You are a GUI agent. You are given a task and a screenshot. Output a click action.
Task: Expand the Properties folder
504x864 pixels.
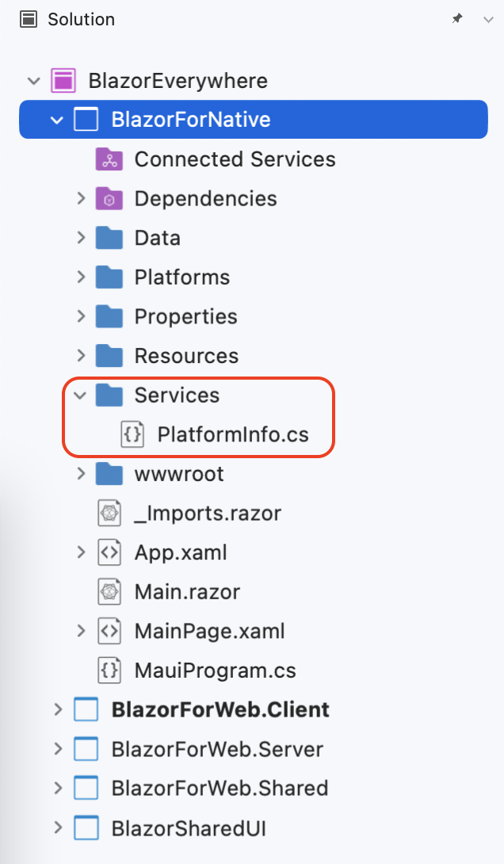click(81, 316)
